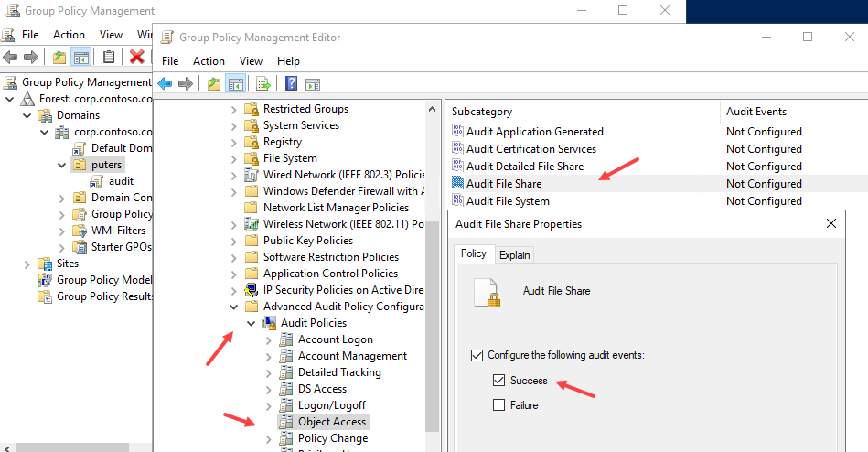The width and height of the screenshot is (868, 452).
Task: Expand the System Services node
Action: pos(233,126)
